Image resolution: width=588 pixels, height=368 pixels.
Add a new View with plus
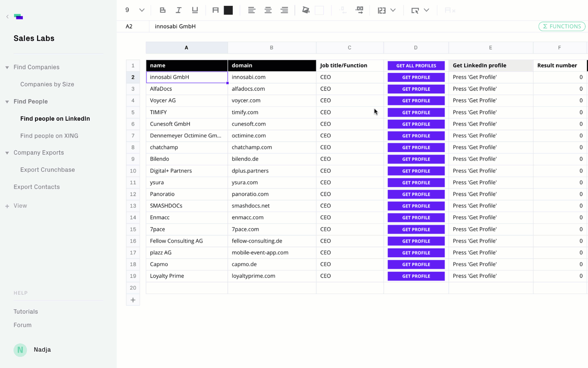pos(7,206)
